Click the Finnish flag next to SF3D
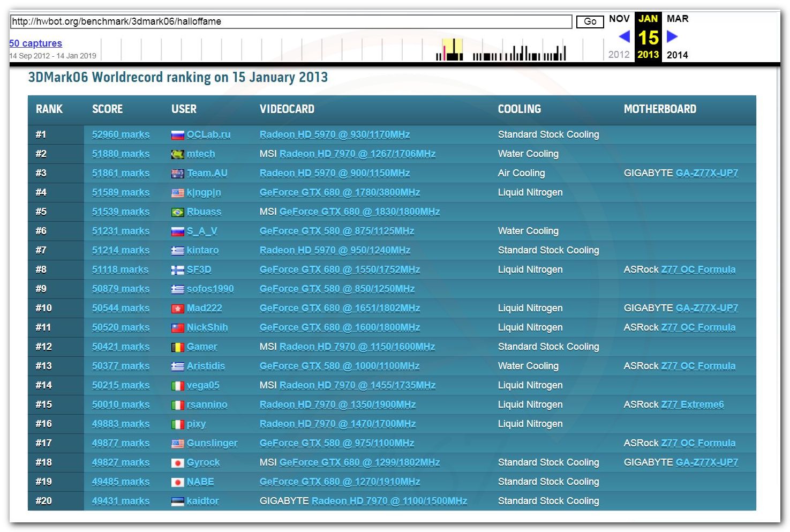Screen dimensions: 790x532 pyautogui.click(x=177, y=270)
